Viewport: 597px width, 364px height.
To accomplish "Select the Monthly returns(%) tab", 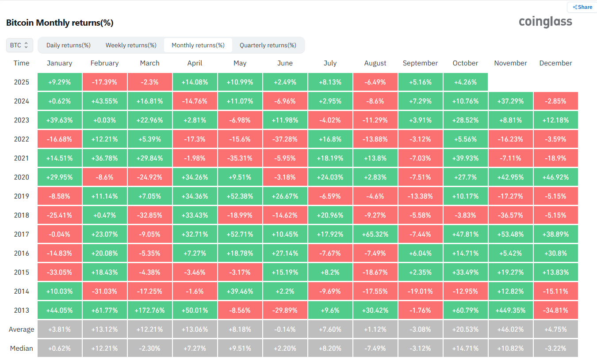I will 198,45.
